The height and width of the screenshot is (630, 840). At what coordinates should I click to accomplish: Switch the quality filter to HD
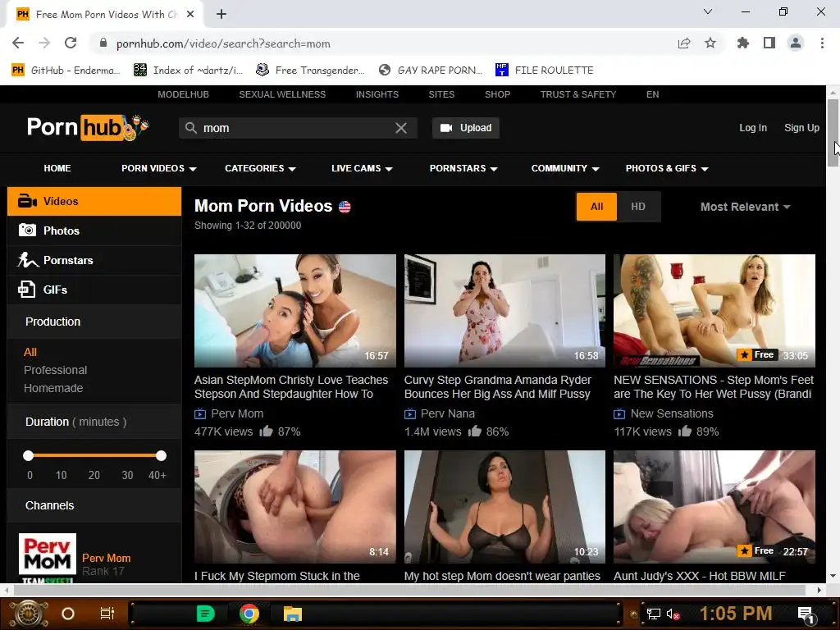(638, 207)
